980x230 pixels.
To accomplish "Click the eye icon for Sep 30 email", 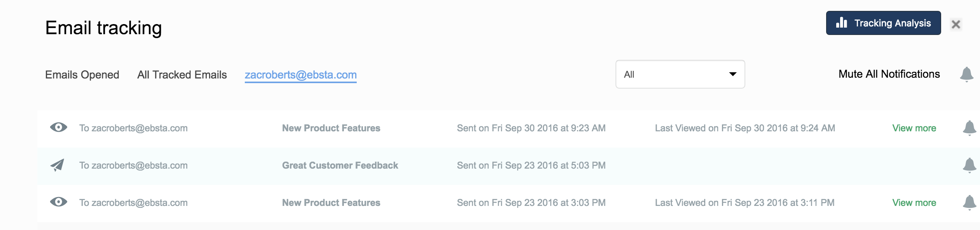I will click(59, 127).
